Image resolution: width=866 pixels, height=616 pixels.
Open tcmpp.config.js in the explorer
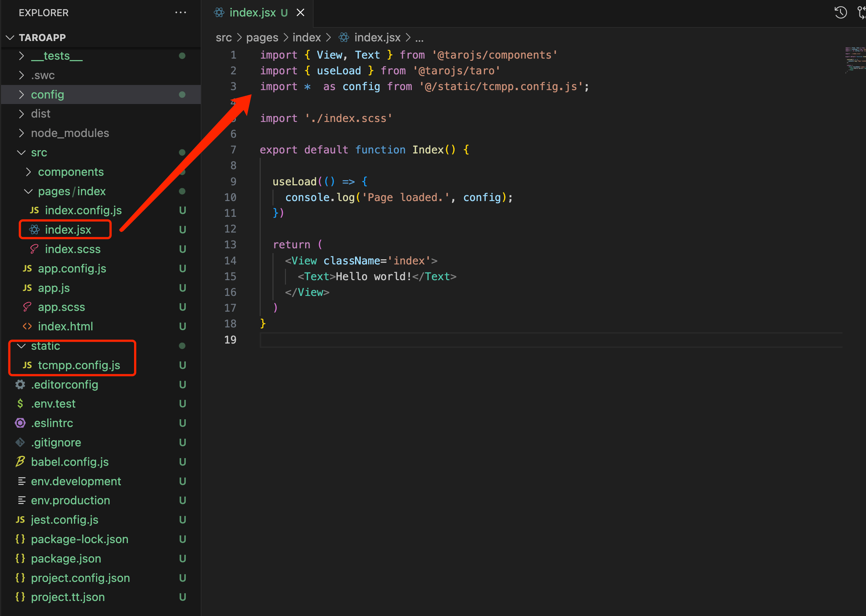[78, 365]
